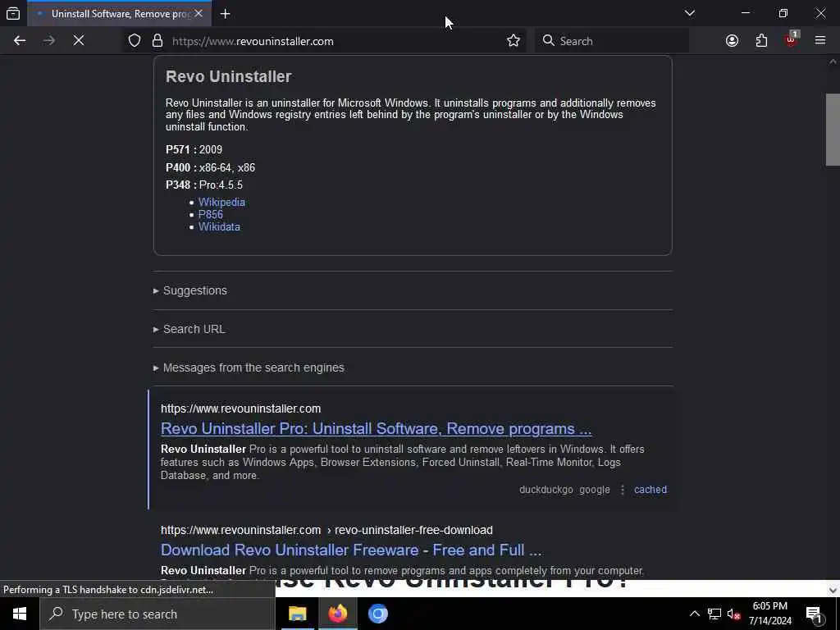Open File Explorer from taskbar

(297, 614)
